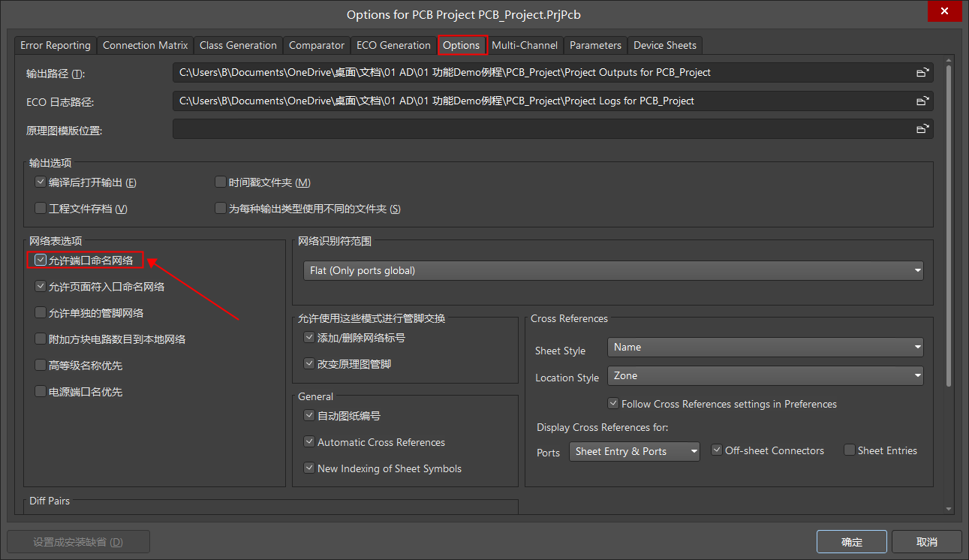969x560 pixels.
Task: Go to the Device Sheets tab
Action: pos(664,45)
